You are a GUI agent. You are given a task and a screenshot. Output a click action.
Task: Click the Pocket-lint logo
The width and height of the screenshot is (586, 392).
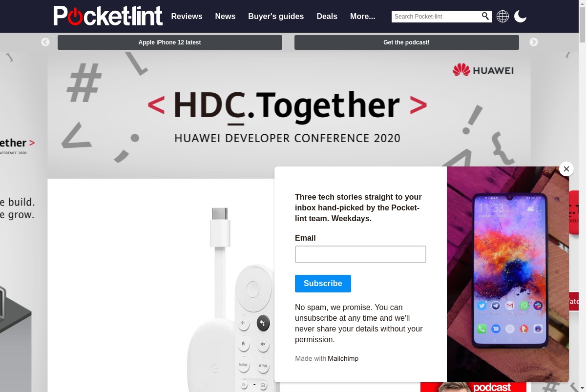108,16
